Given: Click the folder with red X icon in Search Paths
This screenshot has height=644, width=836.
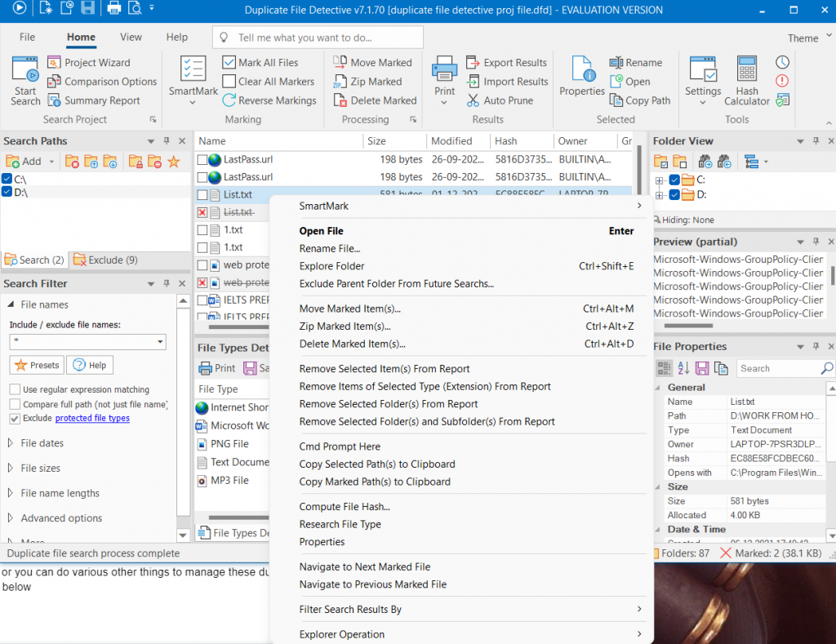Looking at the screenshot, I should [x=72, y=162].
